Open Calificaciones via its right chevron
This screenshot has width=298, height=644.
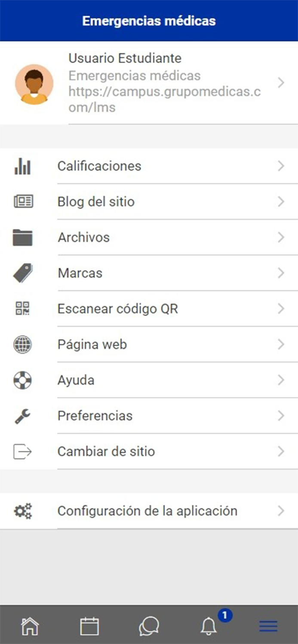281,167
